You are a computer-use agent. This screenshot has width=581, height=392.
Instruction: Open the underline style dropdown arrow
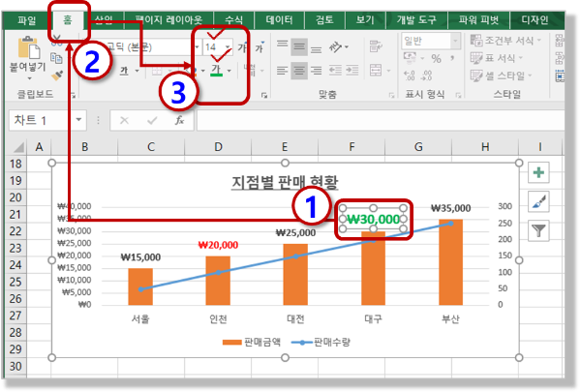(137, 71)
